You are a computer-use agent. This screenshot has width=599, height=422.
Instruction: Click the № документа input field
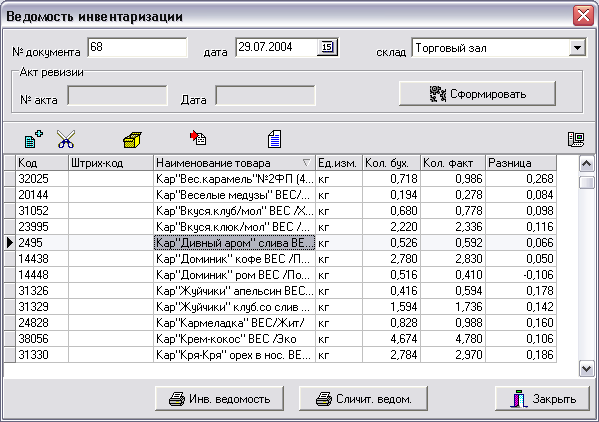(x=137, y=47)
